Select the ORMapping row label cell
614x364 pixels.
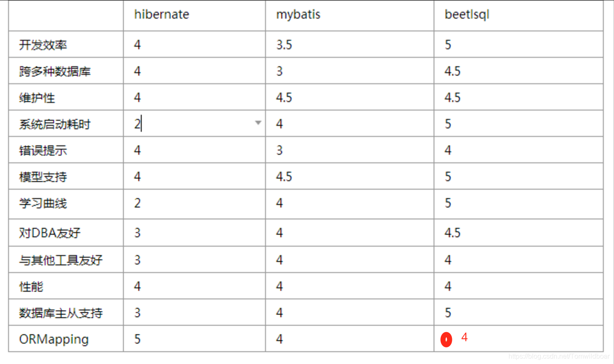click(x=66, y=339)
